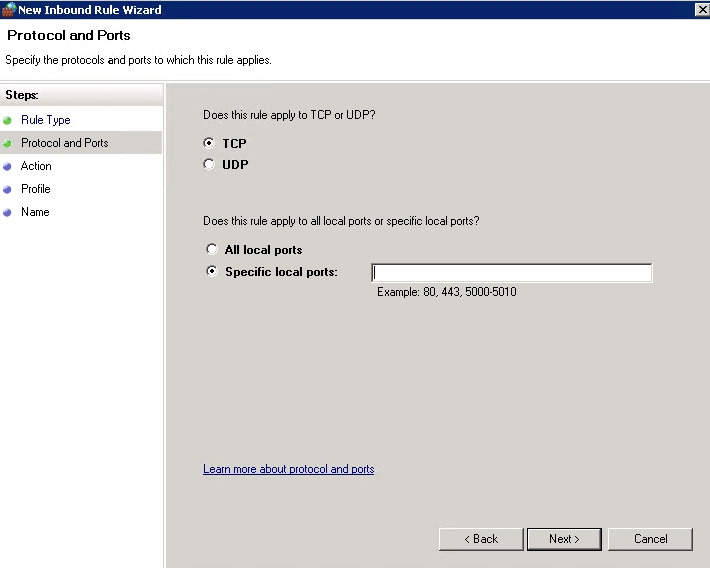
Task: Choose the All local ports option
Action: [x=211, y=249]
